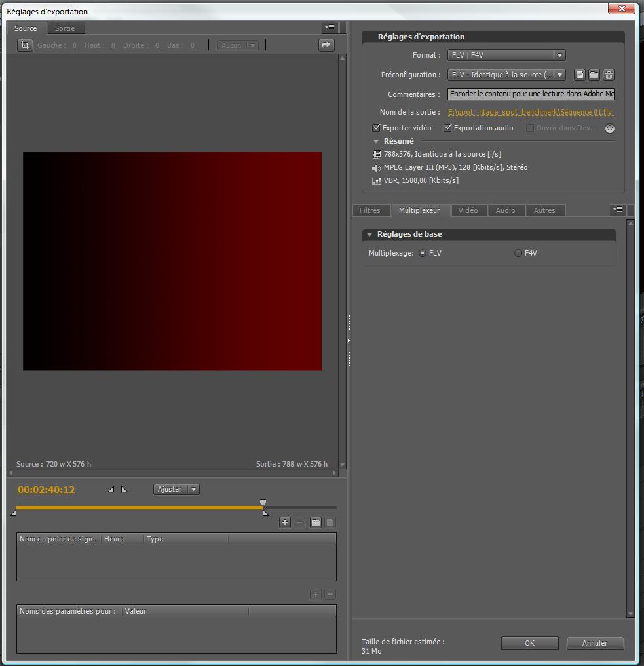Viewport: 644px width, 666px height.
Task: Open the Ajuster zoom dropdown
Action: coord(176,489)
